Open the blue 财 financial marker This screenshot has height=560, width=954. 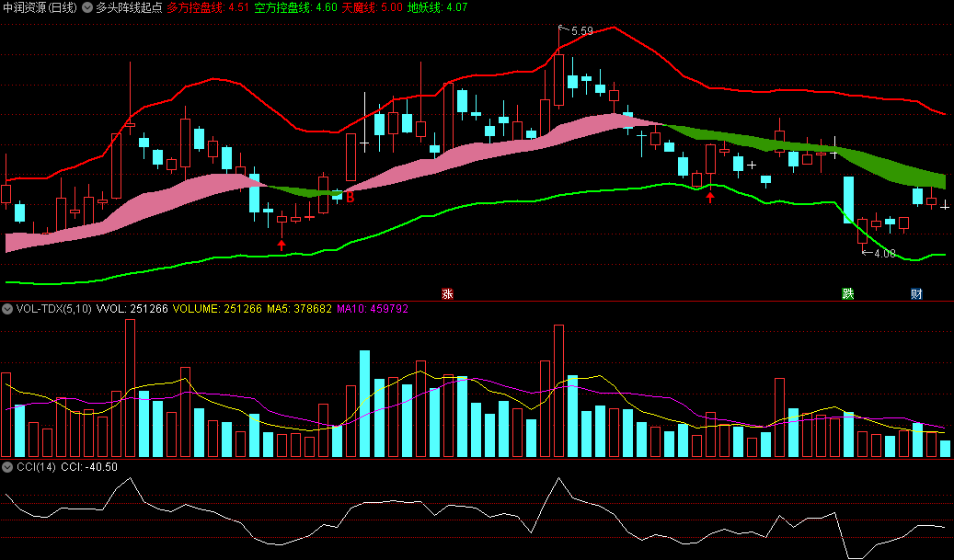[x=916, y=294]
